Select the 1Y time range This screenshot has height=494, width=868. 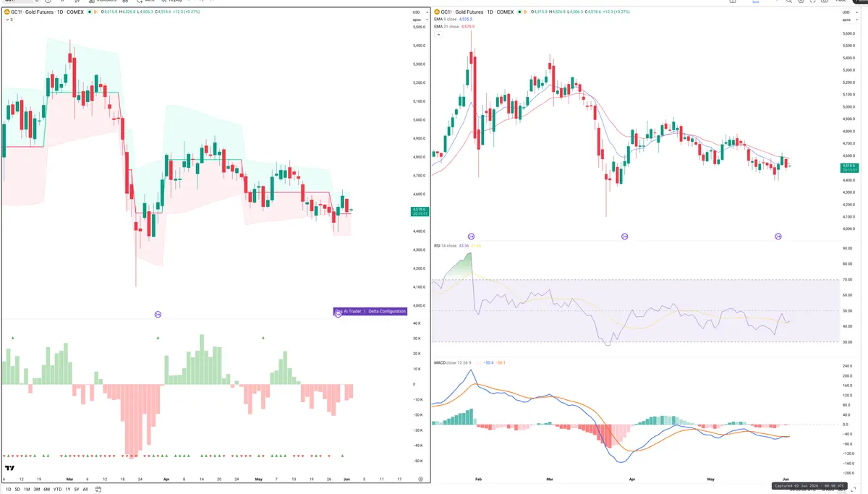click(68, 489)
